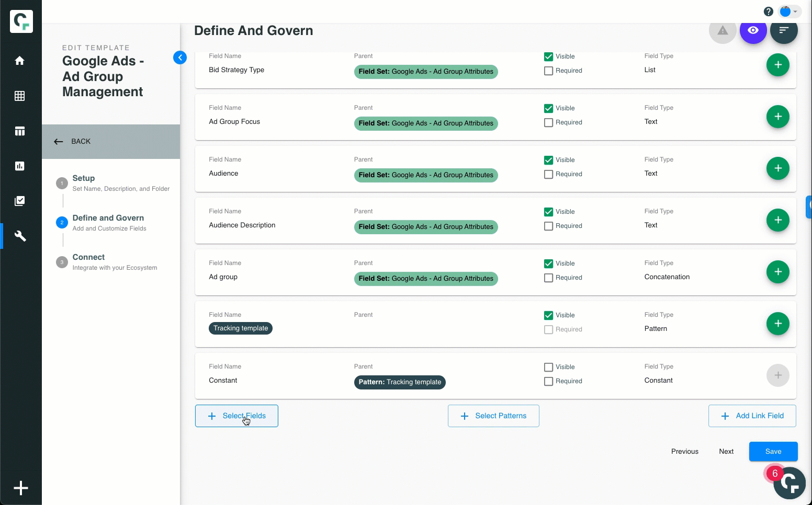The height and width of the screenshot is (505, 812).
Task: Click Field Set chip in Audience Description row
Action: 426,227
